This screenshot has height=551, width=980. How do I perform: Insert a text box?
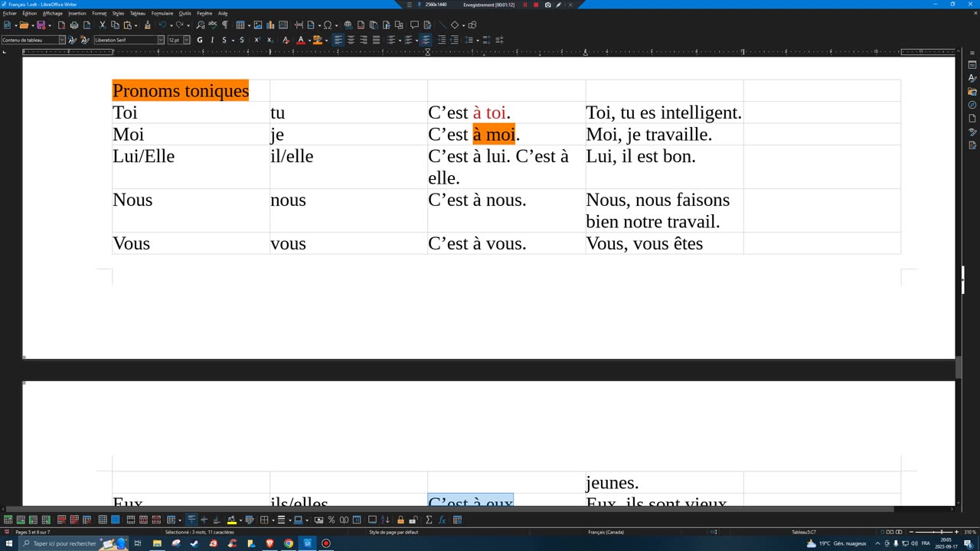point(283,25)
